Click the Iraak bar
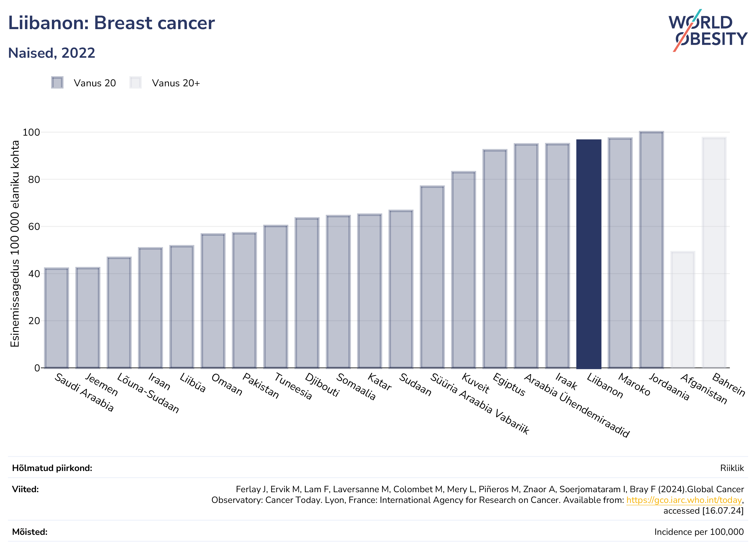 coord(557,256)
